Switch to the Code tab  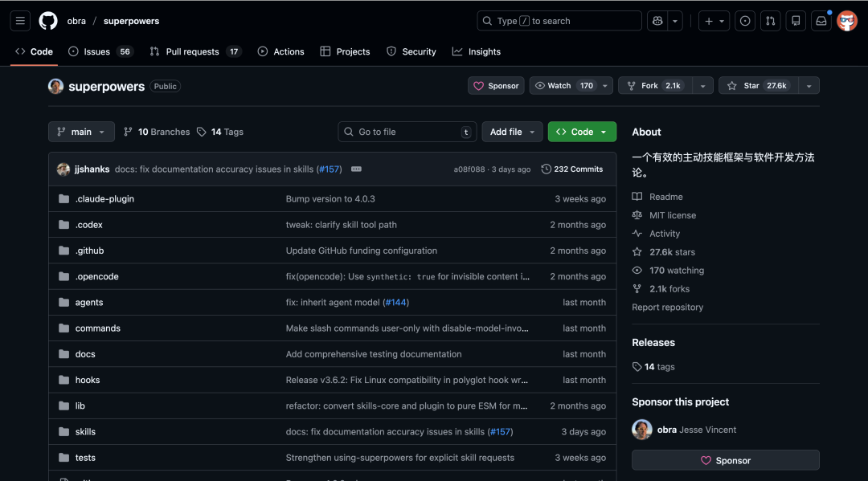[35, 51]
